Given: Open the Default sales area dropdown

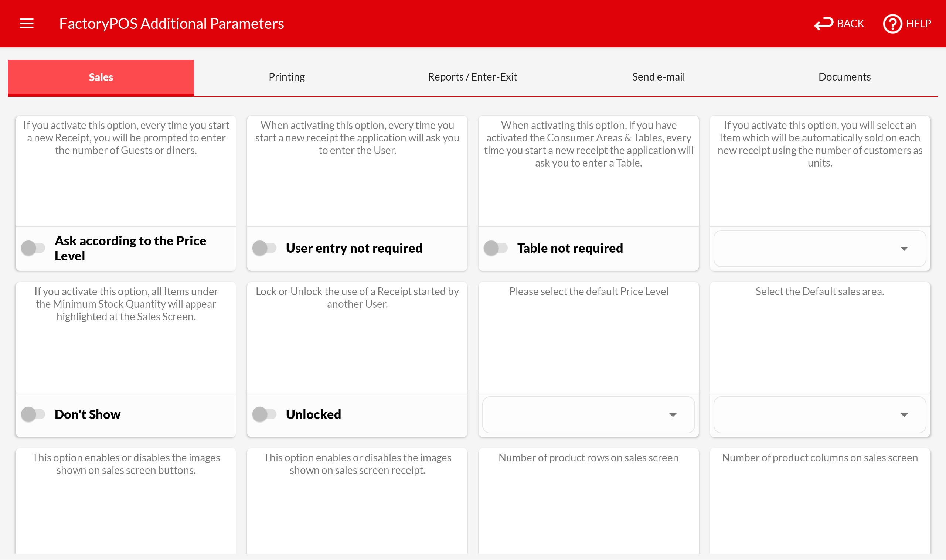Looking at the screenshot, I should click(819, 415).
